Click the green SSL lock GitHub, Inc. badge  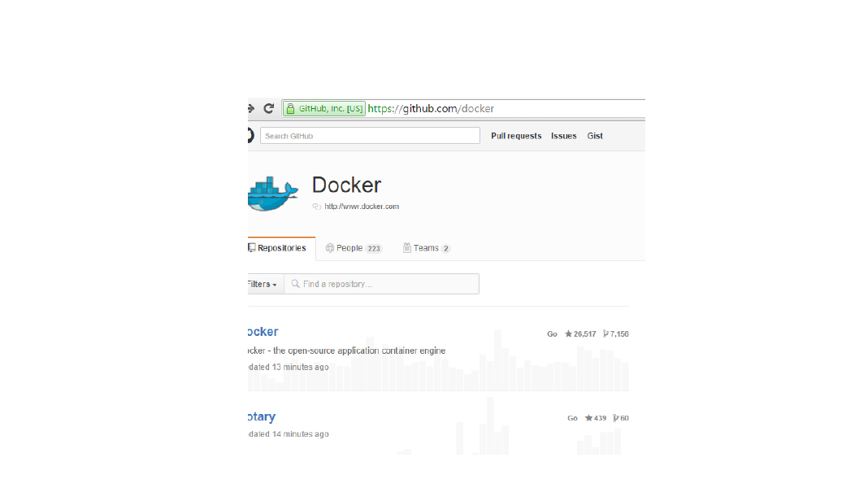tap(323, 108)
